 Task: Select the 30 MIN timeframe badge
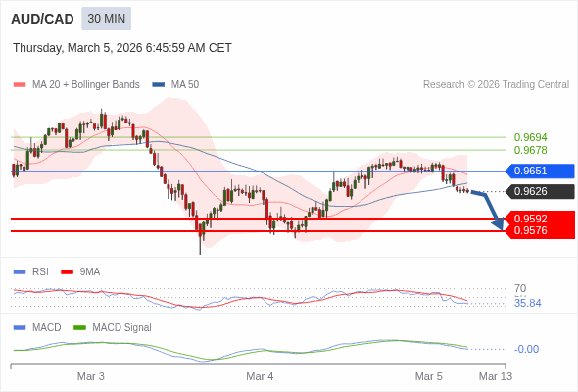click(107, 19)
